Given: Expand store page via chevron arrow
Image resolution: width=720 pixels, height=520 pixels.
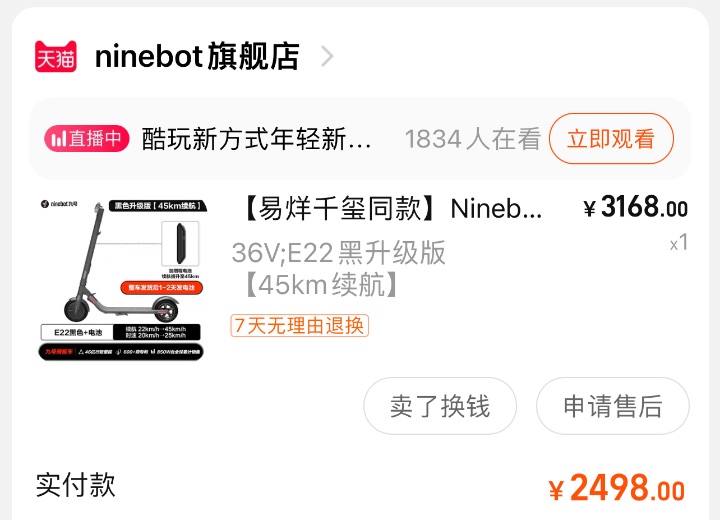Looking at the screenshot, I should 326,57.
